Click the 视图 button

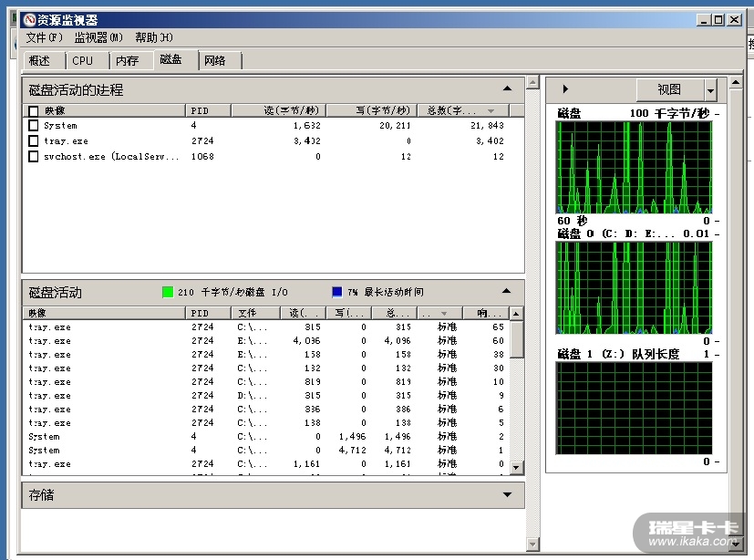point(669,89)
